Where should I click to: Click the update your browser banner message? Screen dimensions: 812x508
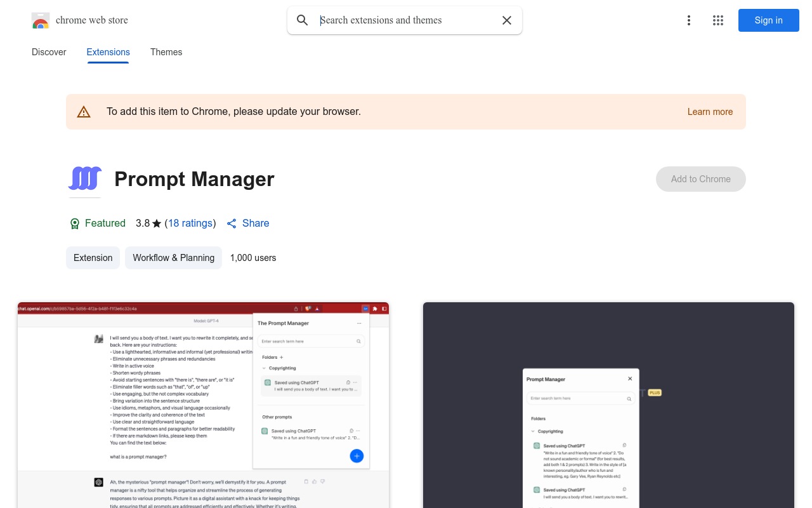click(233, 112)
